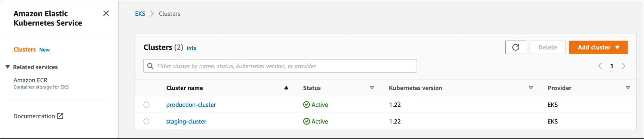Click the Active status icon for staging-cluster
The height and width of the screenshot is (139, 644).
coord(306,122)
